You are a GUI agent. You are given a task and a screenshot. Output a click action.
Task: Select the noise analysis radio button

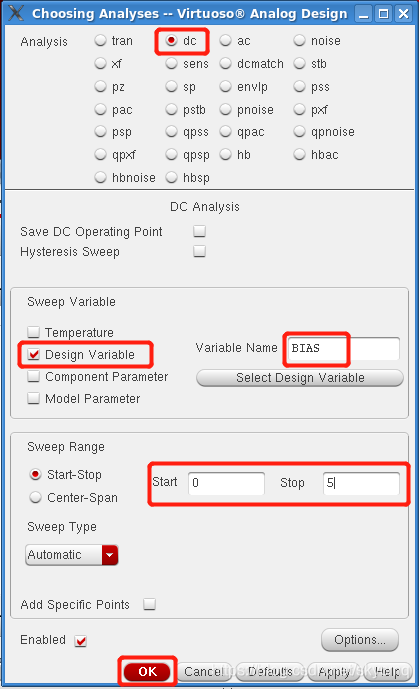pyautogui.click(x=299, y=40)
